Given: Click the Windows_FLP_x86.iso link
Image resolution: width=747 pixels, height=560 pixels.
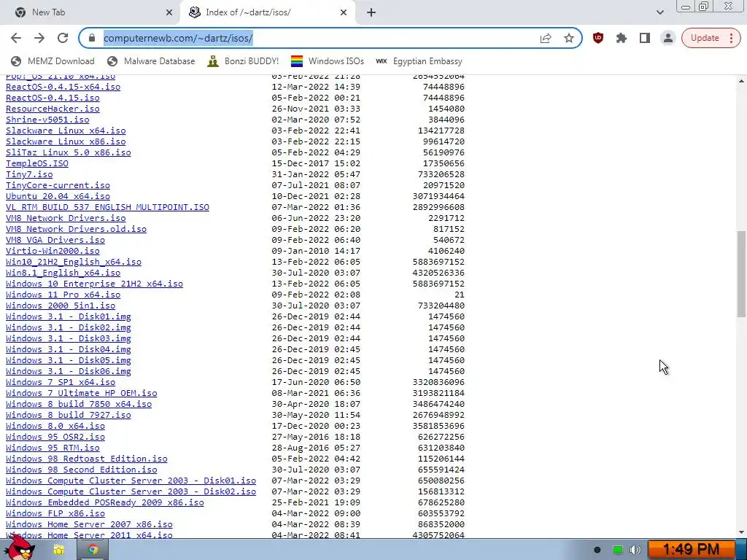Looking at the screenshot, I should pos(55,514).
